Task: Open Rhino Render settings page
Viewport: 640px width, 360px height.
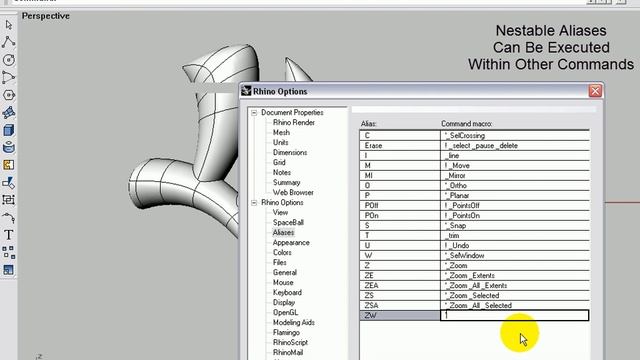Action: pos(293,122)
